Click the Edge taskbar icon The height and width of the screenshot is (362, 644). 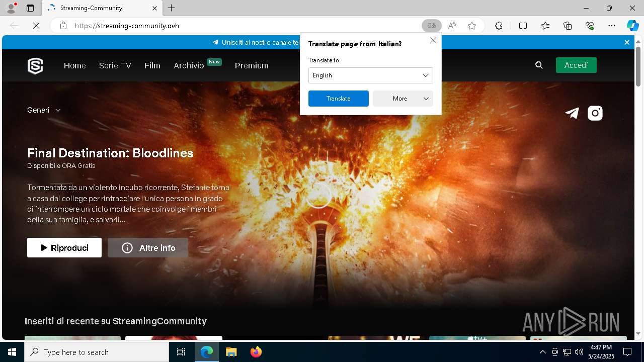tap(207, 352)
